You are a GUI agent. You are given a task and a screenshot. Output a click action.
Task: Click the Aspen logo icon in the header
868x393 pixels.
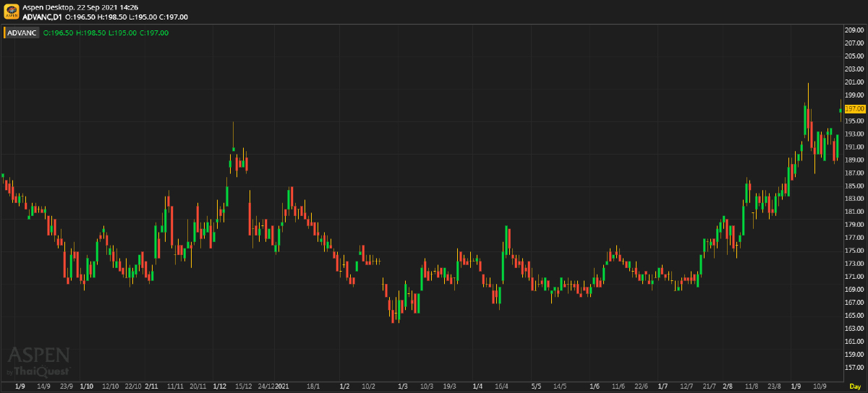point(12,12)
